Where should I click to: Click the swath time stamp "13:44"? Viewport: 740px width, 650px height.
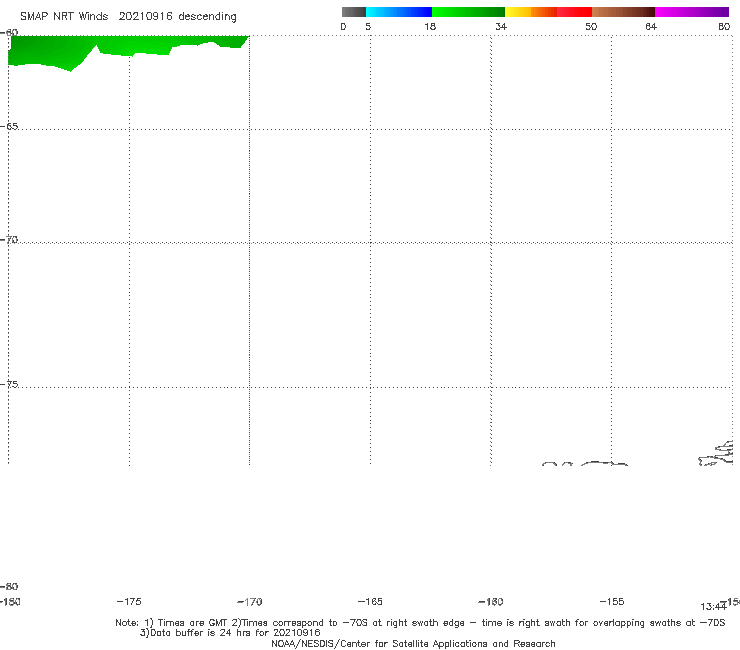tap(713, 607)
